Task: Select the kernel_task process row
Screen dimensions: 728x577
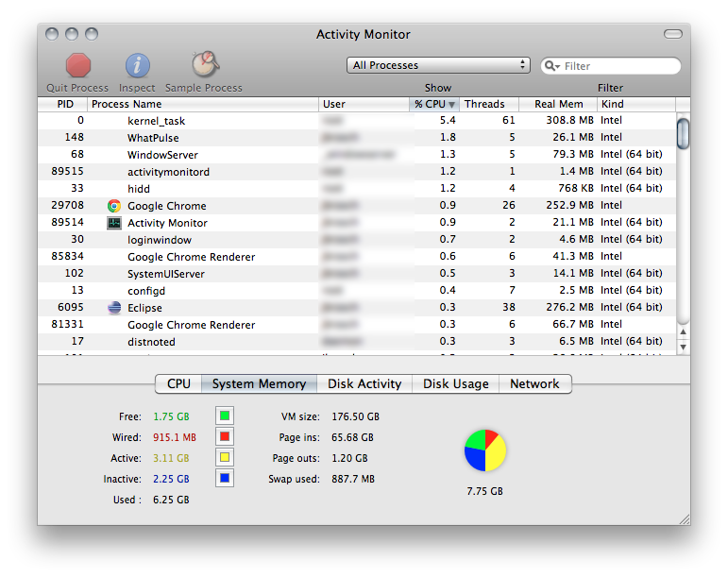Action: [357, 121]
